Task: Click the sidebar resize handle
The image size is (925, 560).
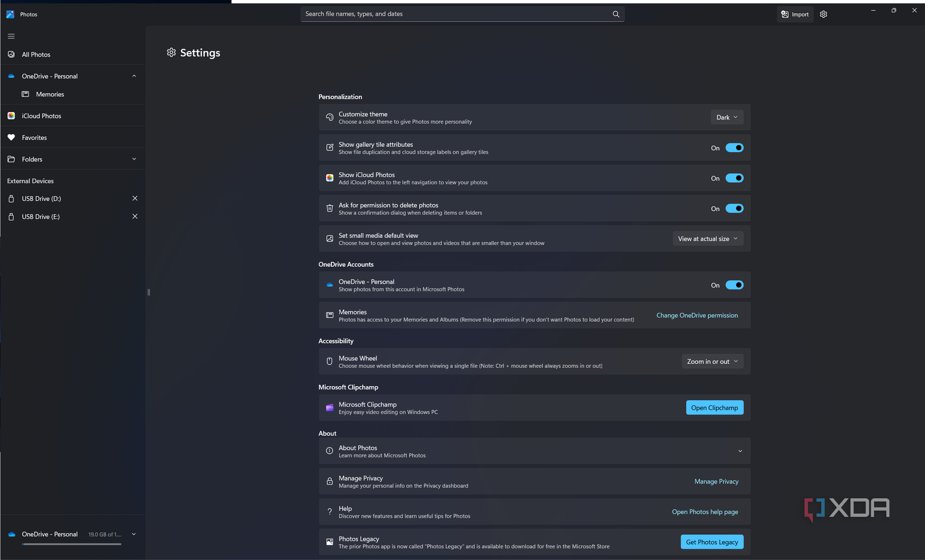Action: click(149, 292)
